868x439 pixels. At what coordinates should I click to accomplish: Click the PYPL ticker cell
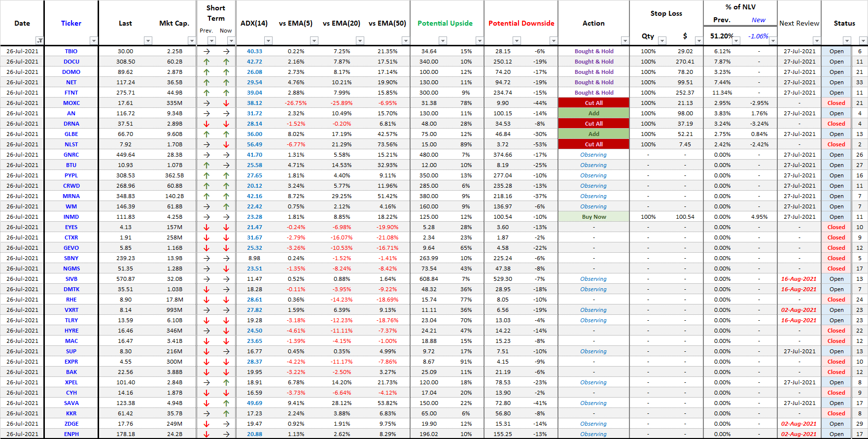pos(71,175)
